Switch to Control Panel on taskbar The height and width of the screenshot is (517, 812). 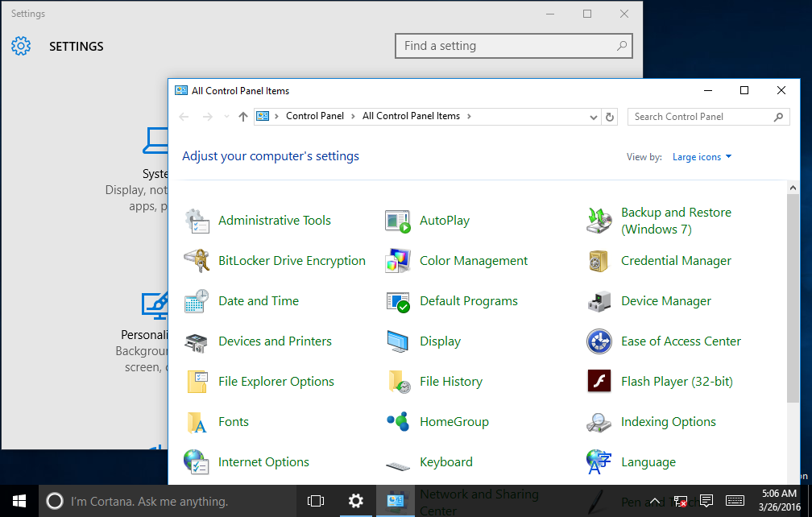(x=395, y=501)
